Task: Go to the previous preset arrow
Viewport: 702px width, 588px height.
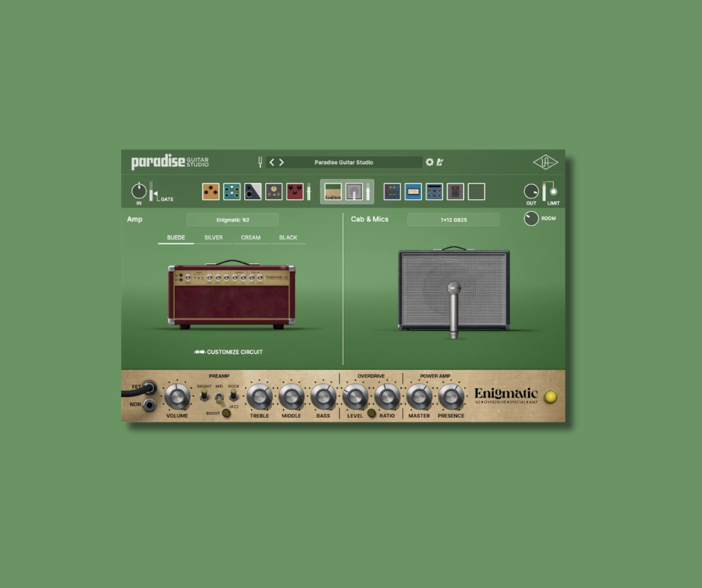Action: click(x=272, y=162)
